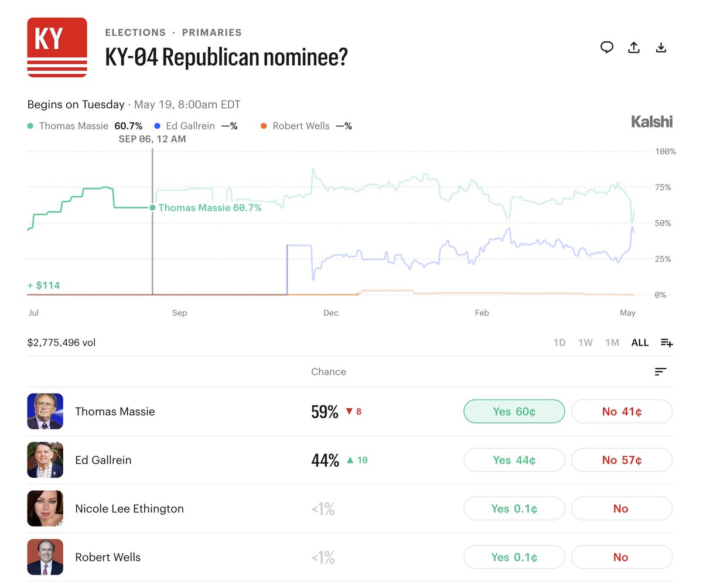Viewport: 703px width, 588px height.
Task: Click the KY market logo icon
Action: click(57, 47)
